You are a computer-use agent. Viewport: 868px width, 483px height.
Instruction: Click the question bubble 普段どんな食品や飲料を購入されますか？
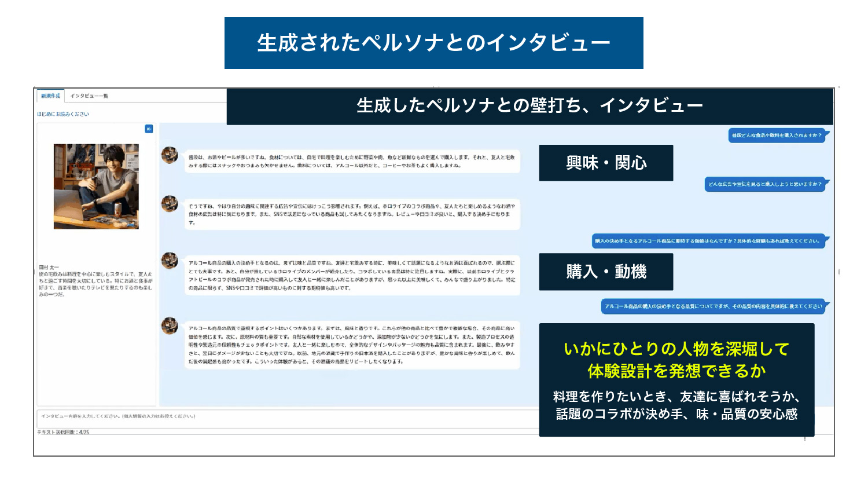click(777, 136)
